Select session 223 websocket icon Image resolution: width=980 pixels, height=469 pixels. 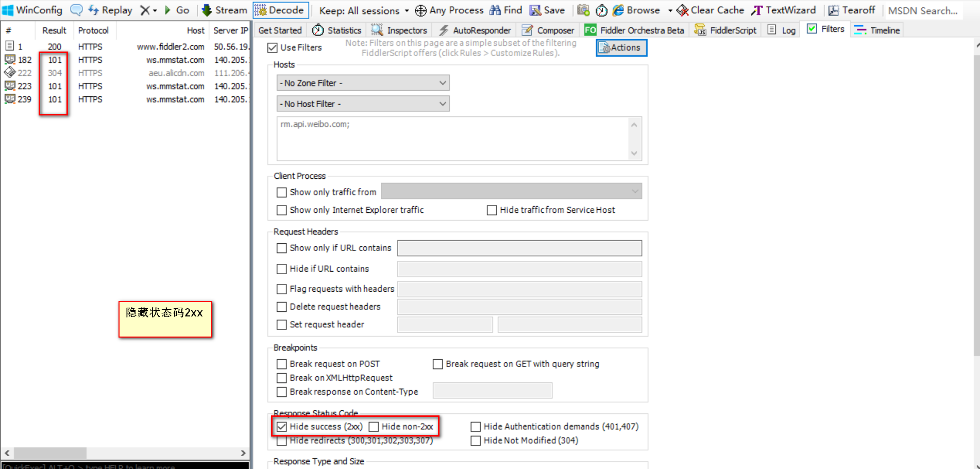9,86
